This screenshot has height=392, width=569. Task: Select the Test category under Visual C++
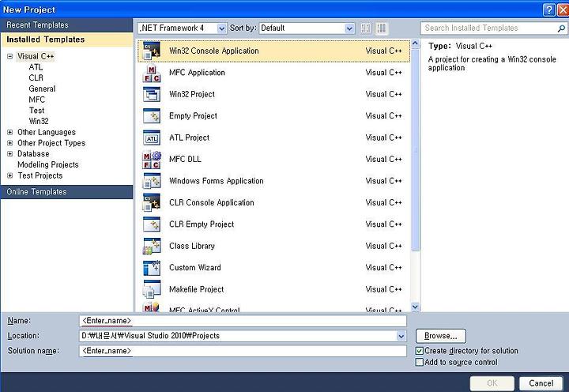(x=36, y=111)
